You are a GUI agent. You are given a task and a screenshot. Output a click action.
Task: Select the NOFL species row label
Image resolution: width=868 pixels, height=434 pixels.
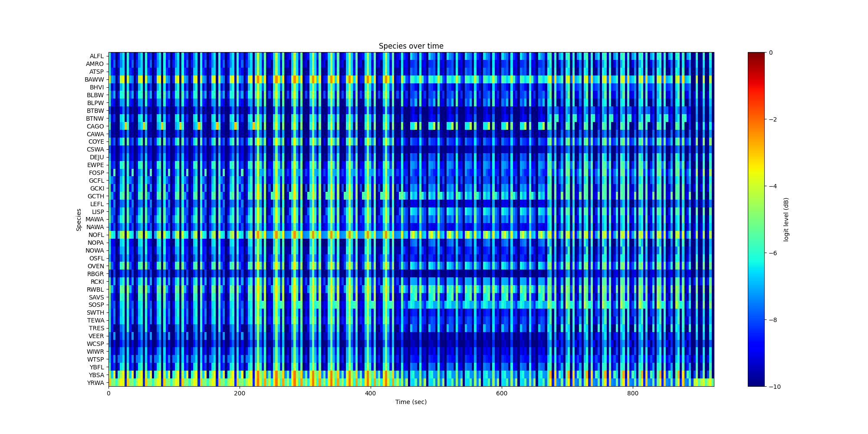coord(96,235)
